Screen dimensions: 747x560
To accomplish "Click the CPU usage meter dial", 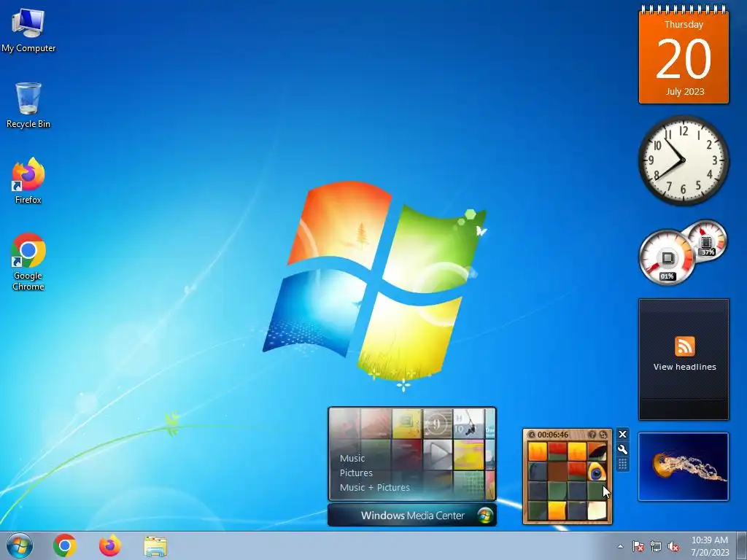I will 667,257.
